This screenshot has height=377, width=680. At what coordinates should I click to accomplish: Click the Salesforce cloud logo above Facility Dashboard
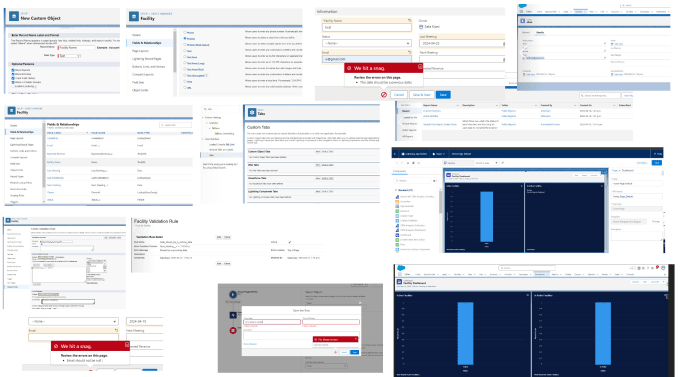click(x=401, y=268)
